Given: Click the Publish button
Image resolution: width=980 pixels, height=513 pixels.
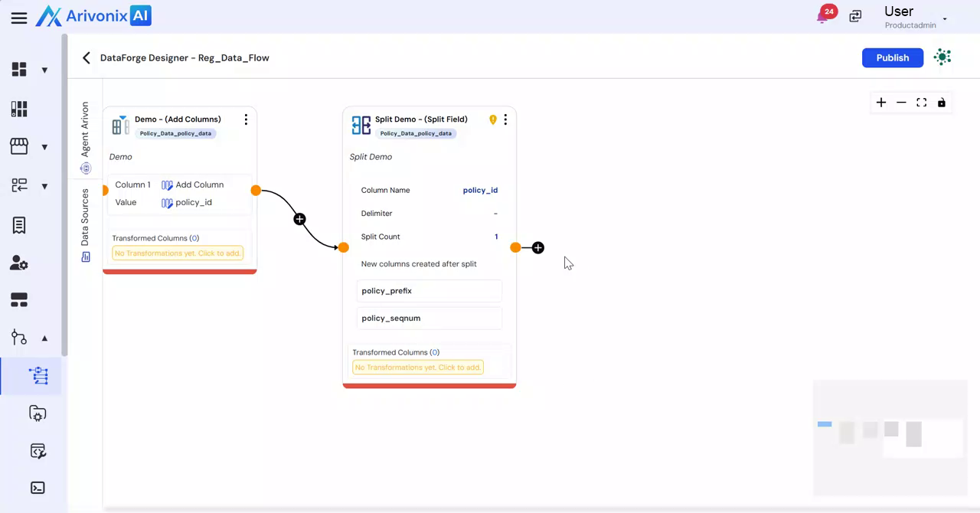Looking at the screenshot, I should [892, 58].
